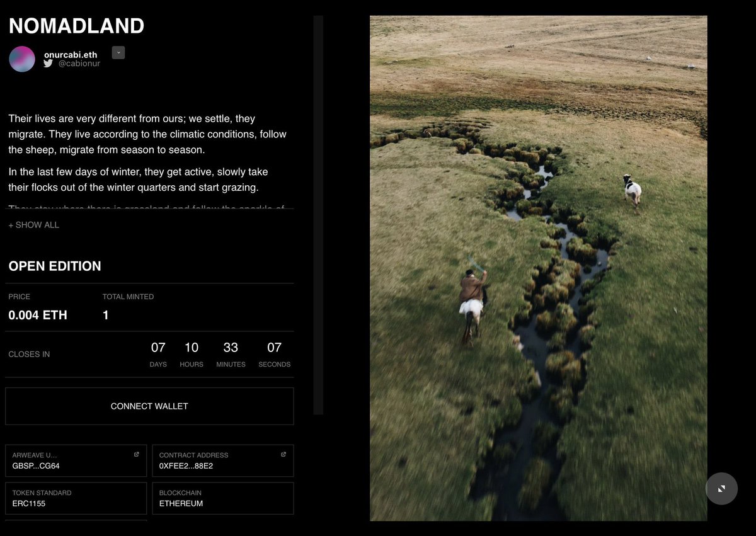Click the 0.004 ETH price
This screenshot has height=536, width=756.
click(x=38, y=315)
